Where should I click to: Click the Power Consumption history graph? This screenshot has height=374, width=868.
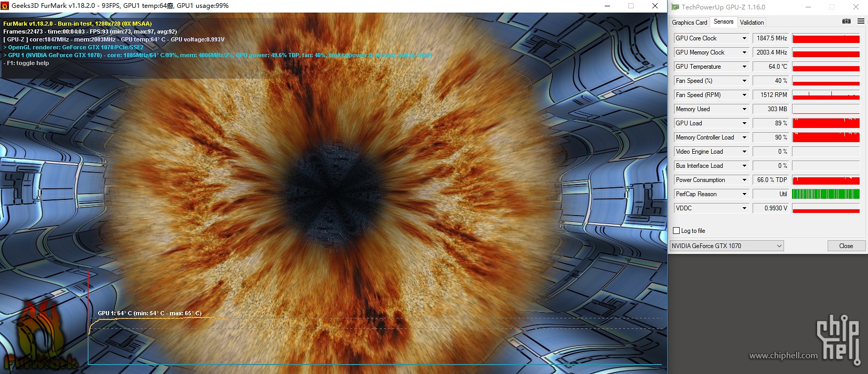pos(826,180)
